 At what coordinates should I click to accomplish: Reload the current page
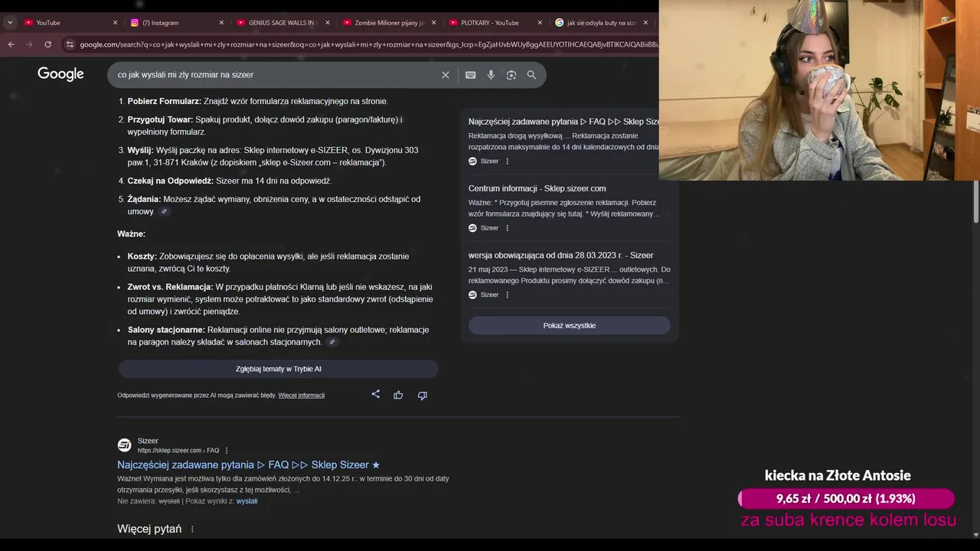[47, 44]
